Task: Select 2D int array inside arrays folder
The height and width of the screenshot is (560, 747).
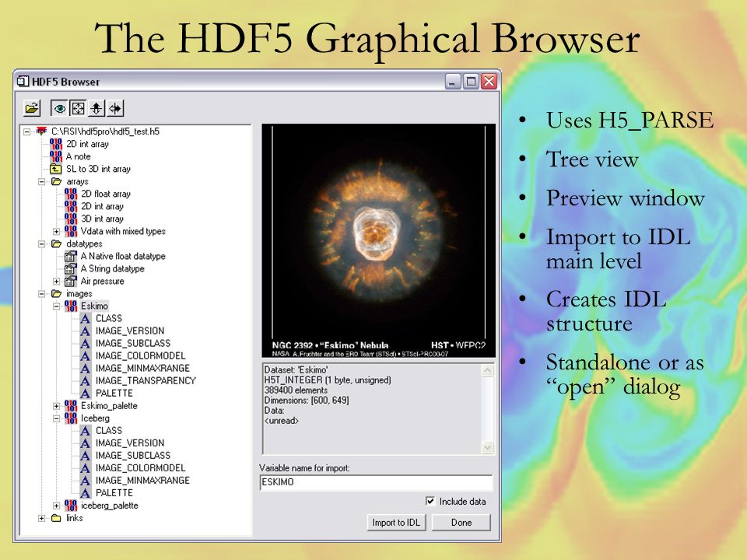Action: tap(102, 206)
